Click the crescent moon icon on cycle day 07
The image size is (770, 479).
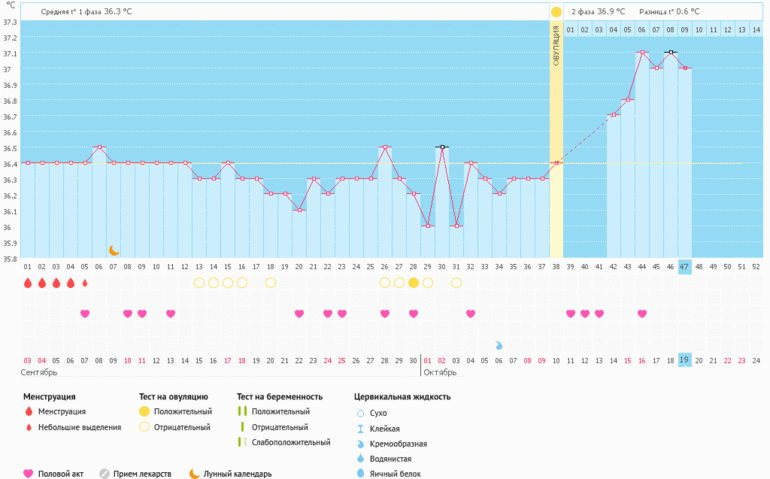coord(114,250)
